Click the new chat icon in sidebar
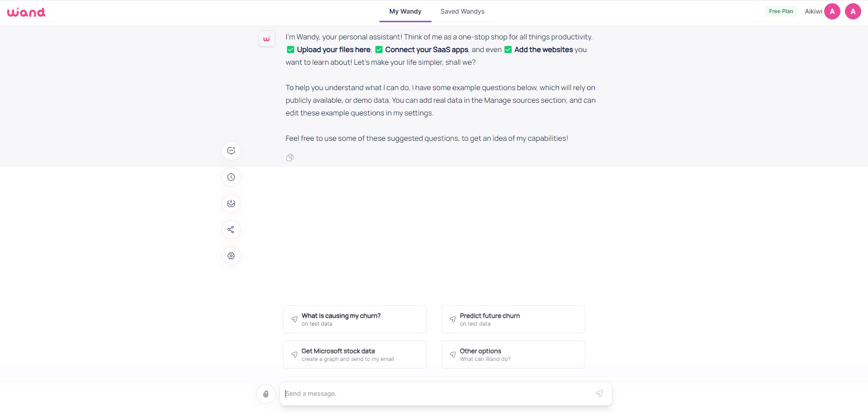This screenshot has height=413, width=868. (x=231, y=151)
